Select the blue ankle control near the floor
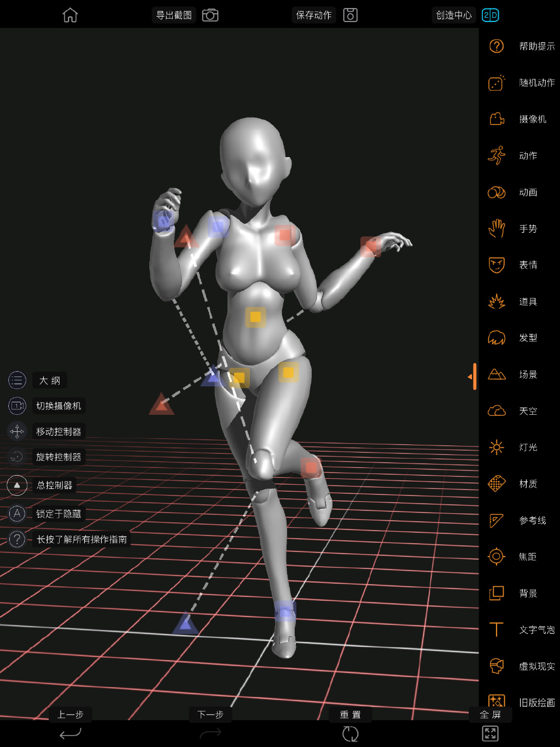Image resolution: width=560 pixels, height=747 pixels. click(285, 610)
